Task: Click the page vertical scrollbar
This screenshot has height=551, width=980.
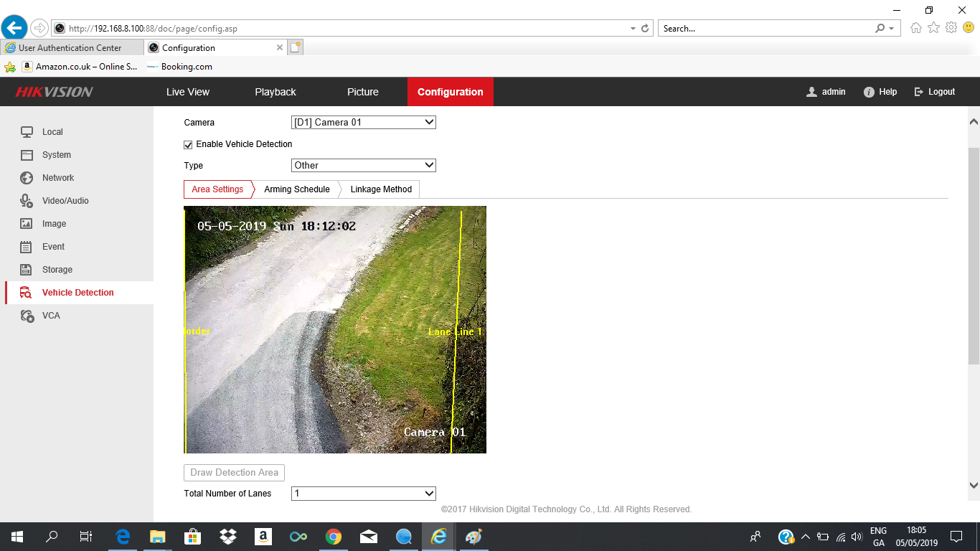Action: pos(974,255)
